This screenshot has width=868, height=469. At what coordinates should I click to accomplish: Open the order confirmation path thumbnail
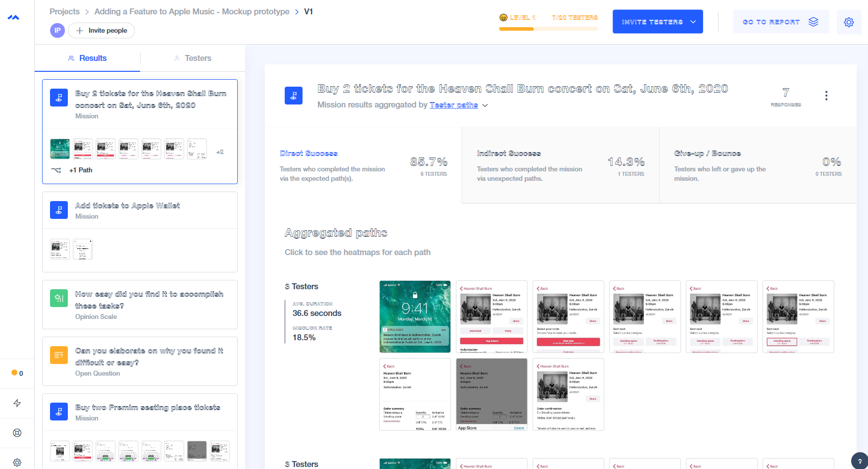568,395
